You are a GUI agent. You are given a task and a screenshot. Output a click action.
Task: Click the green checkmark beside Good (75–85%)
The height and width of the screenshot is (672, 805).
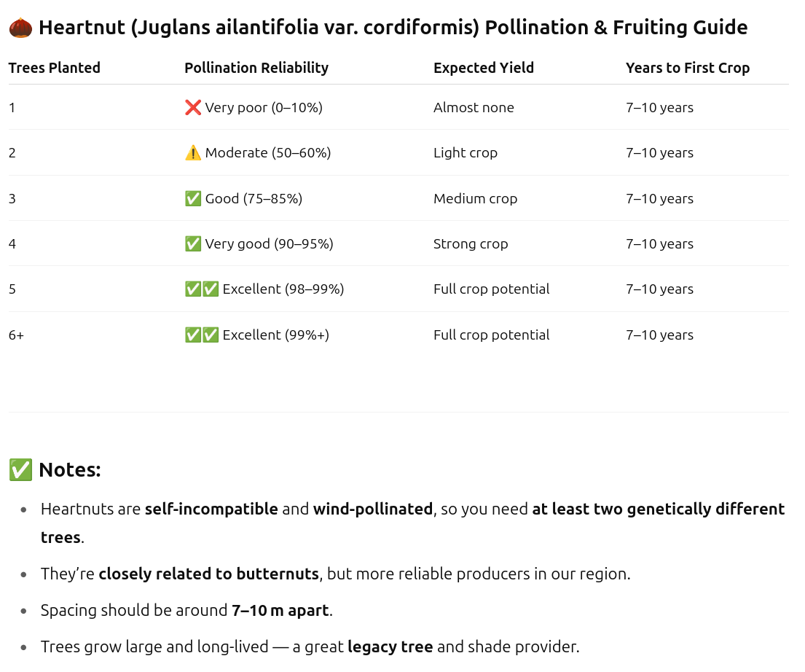[193, 198]
